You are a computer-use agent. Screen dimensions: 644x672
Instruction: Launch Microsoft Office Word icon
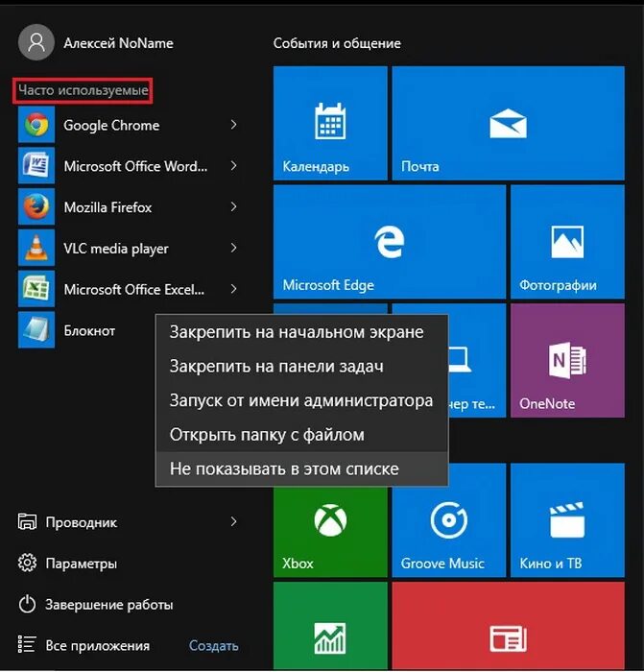[36, 166]
